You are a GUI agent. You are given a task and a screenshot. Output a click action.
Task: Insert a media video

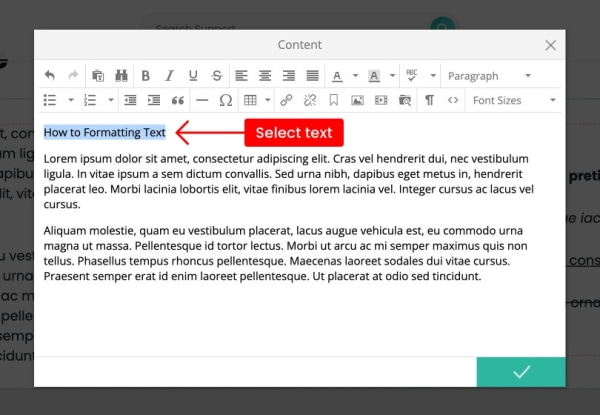[x=381, y=100]
